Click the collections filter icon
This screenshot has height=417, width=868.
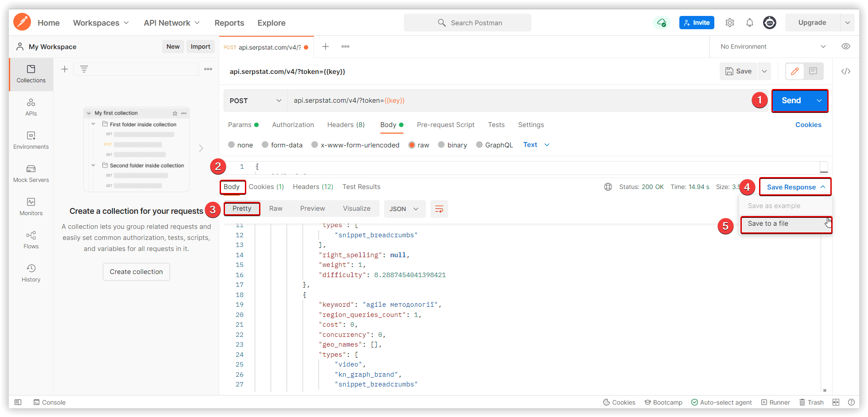[x=84, y=69]
